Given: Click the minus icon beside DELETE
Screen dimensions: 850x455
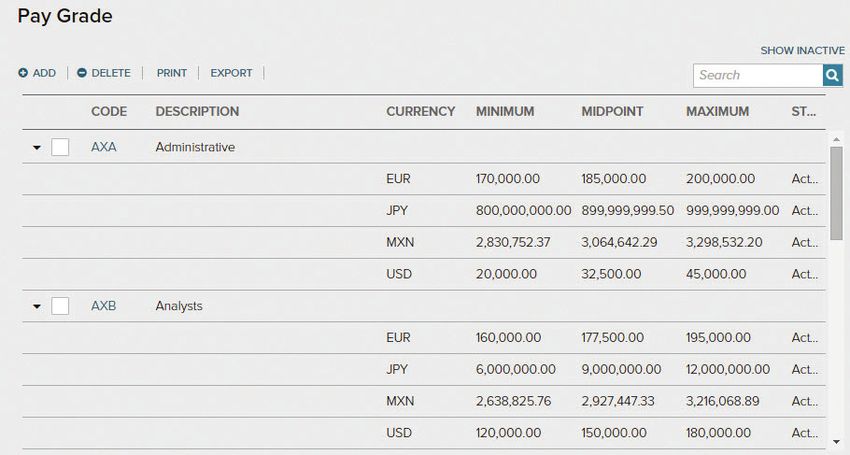Looking at the screenshot, I should tap(82, 73).
